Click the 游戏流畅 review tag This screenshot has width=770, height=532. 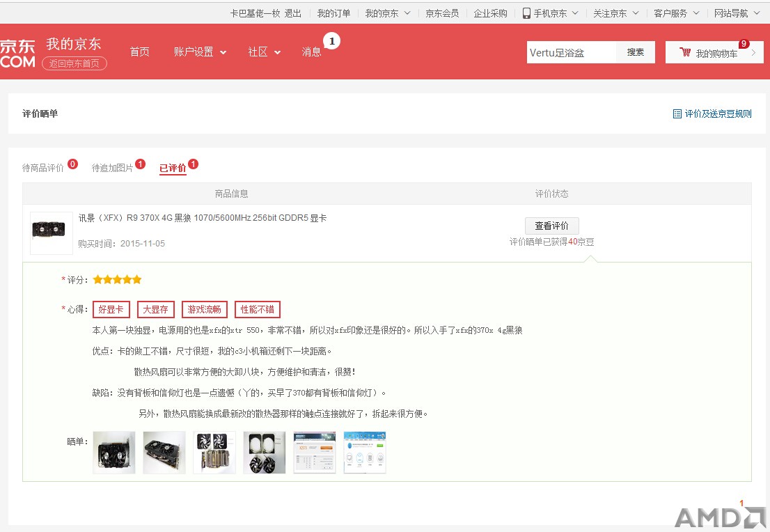pos(204,309)
